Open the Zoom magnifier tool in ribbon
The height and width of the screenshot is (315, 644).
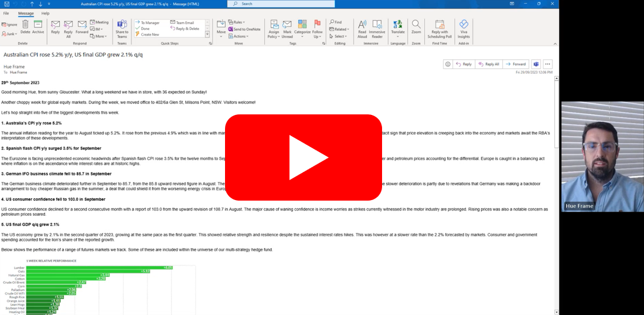pos(416,28)
